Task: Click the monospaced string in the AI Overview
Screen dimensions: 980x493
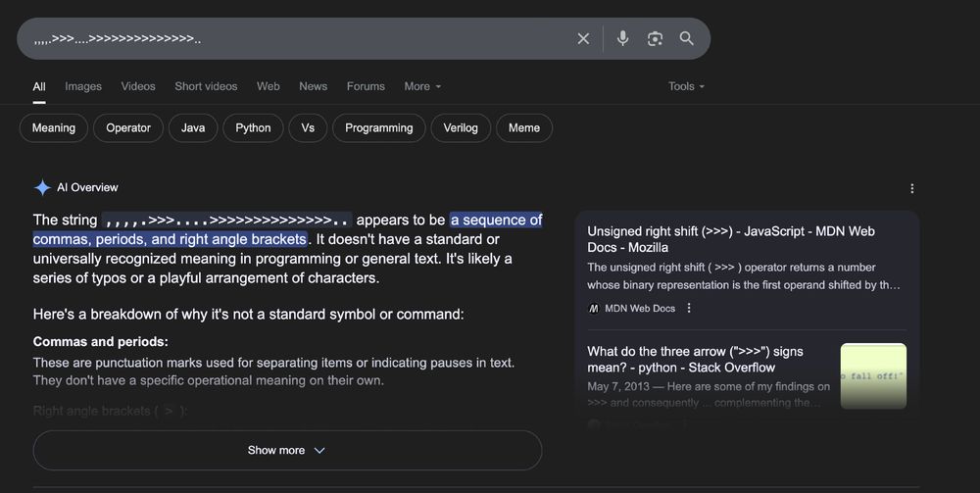Action: pos(227,220)
